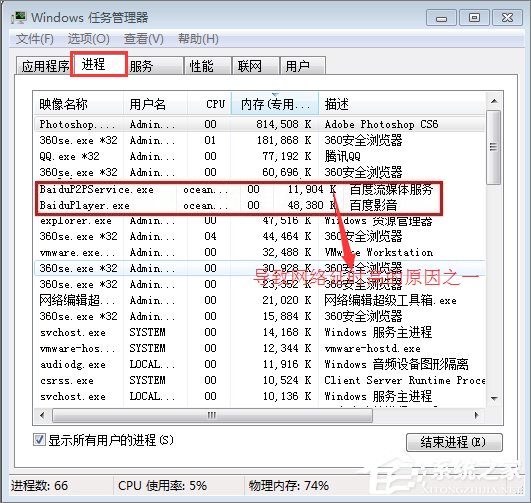Image resolution: width=531 pixels, height=503 pixels.
Task: Click the 结束进程(E) button
Action: click(x=454, y=442)
